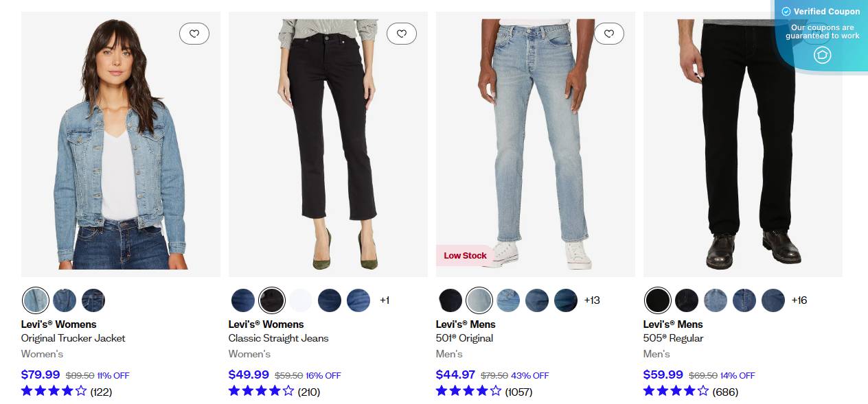Image resolution: width=868 pixels, height=404 pixels.
Task: Open the coupon icon in the Verified Coupon banner
Action: click(x=823, y=55)
